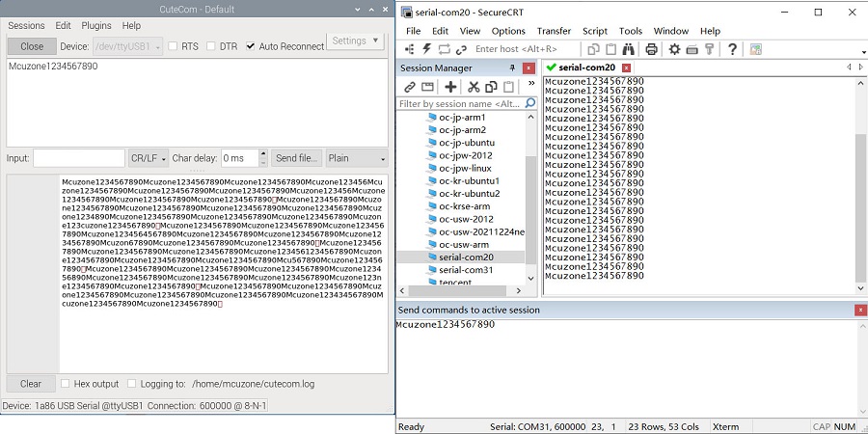Viewport: 868px width, 434px height.
Task: Open the SecureCRT Window menu
Action: point(671,31)
